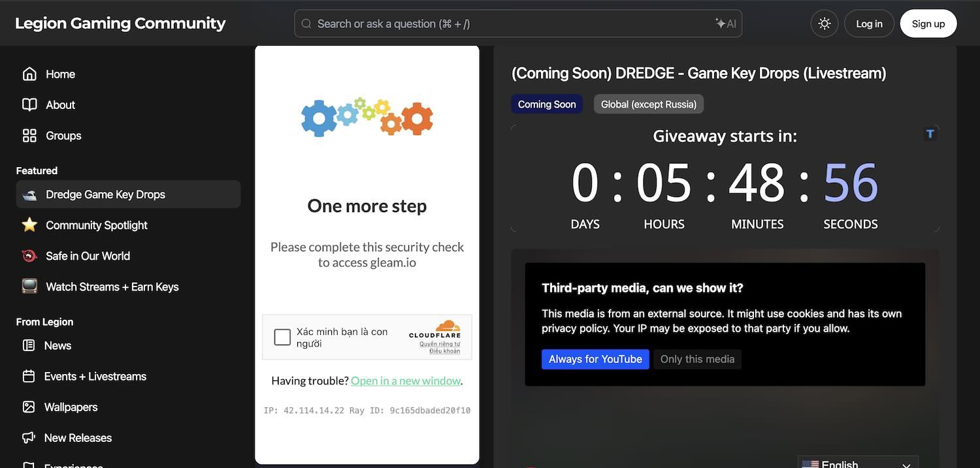Image resolution: width=980 pixels, height=468 pixels.
Task: Click the Global (except Russia) tag
Action: click(x=649, y=104)
